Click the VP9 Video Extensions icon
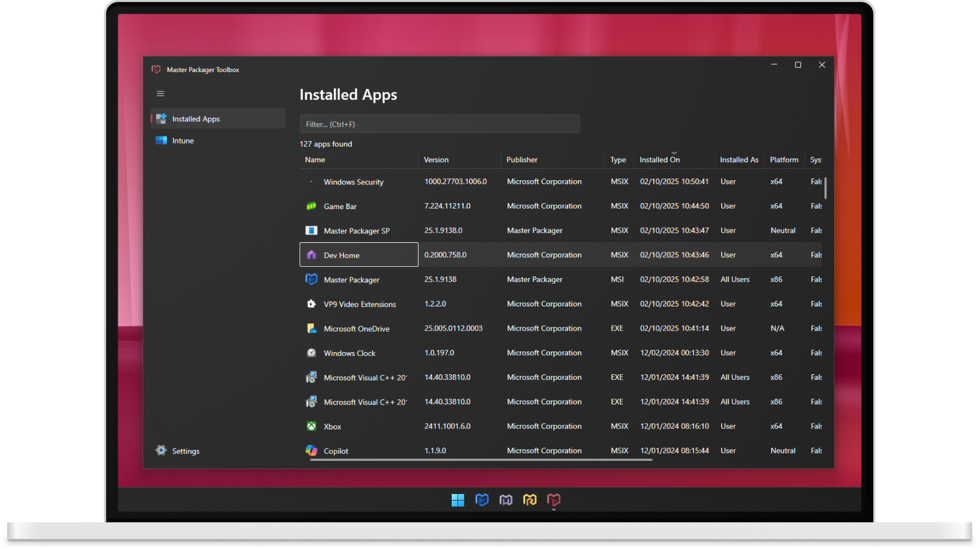This screenshot has width=980, height=548. point(311,304)
